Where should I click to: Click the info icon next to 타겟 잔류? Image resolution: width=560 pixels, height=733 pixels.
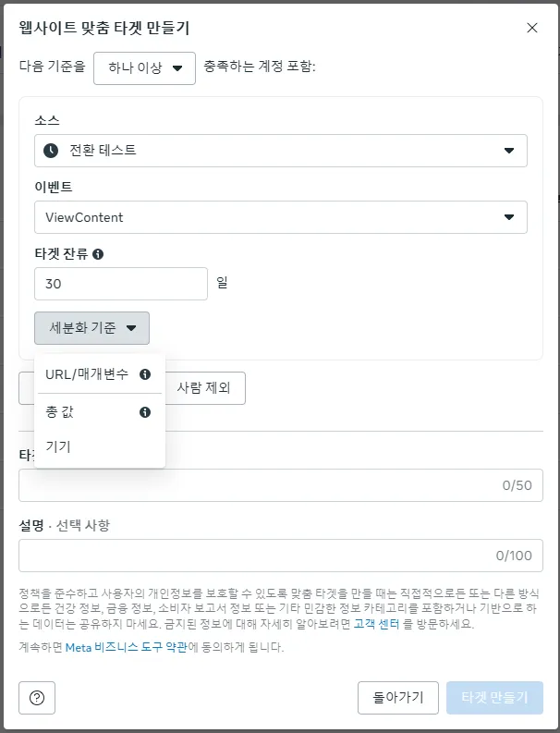coord(98,253)
